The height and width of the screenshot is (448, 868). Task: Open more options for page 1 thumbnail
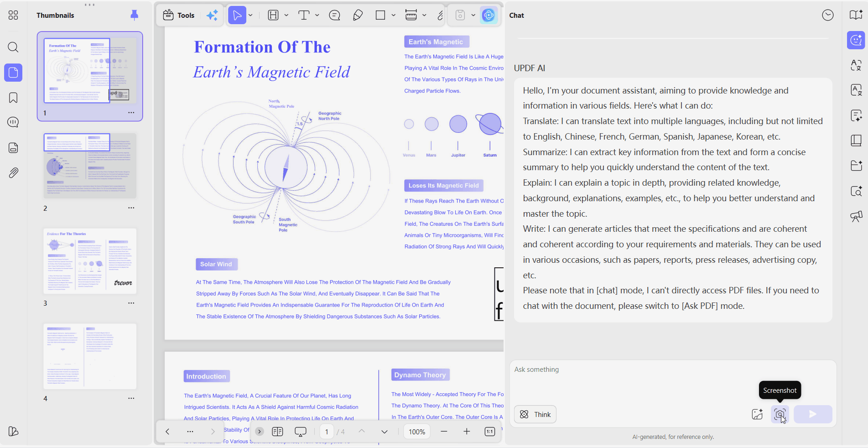(131, 113)
